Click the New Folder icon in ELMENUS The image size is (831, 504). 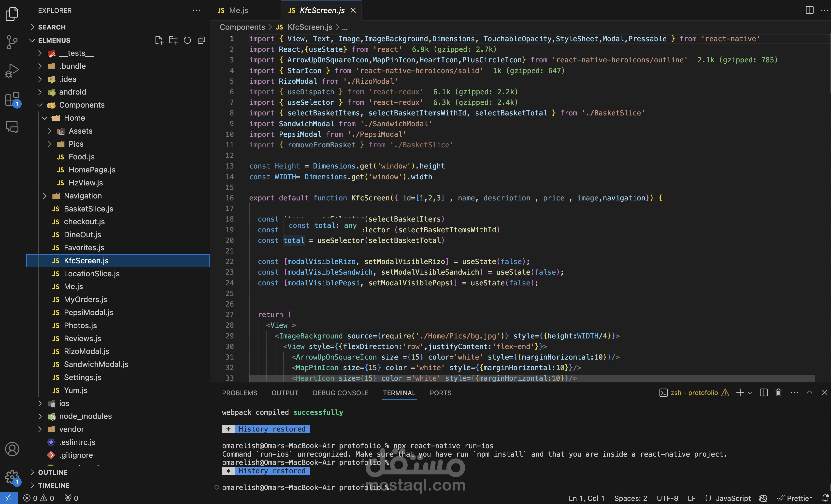point(173,41)
